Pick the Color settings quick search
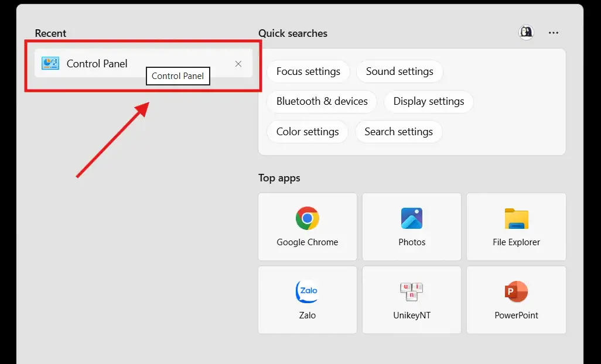 [x=308, y=132]
